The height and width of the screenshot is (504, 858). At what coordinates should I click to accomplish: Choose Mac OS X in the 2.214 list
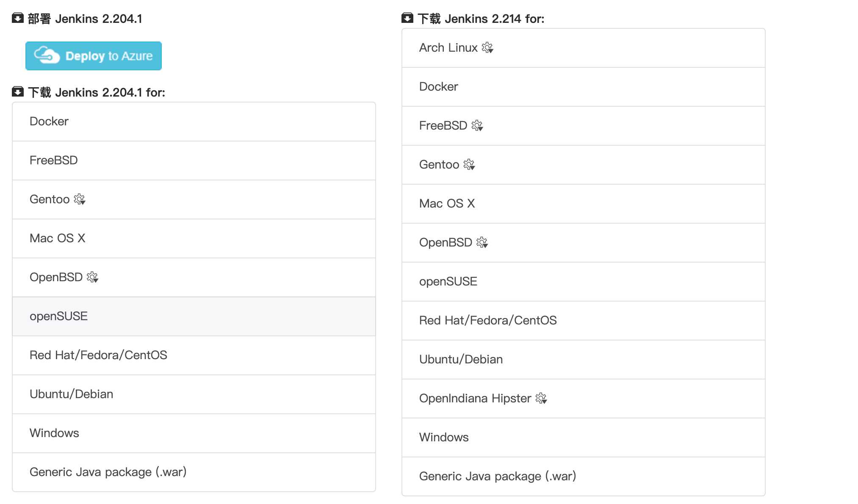pyautogui.click(x=584, y=204)
